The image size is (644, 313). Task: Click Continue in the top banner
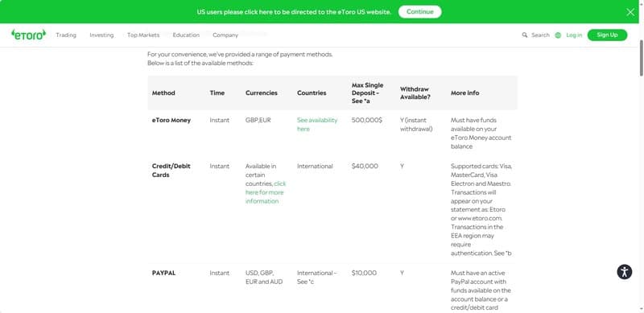419,12
